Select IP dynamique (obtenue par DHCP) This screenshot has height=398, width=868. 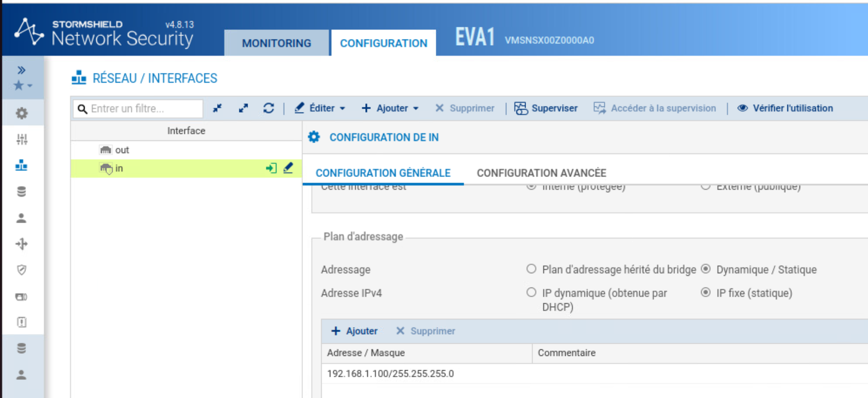click(531, 292)
